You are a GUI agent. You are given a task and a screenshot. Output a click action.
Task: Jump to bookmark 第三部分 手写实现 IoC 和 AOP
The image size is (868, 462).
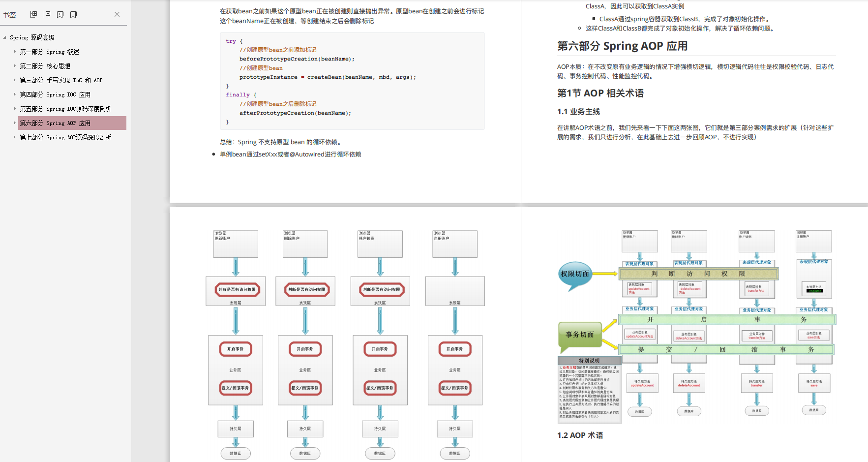[x=61, y=80]
